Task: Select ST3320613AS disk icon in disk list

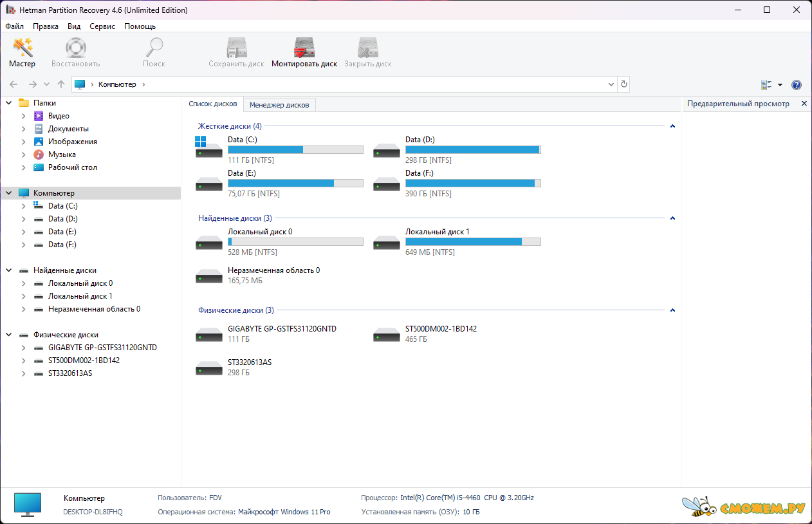Action: pyautogui.click(x=208, y=368)
